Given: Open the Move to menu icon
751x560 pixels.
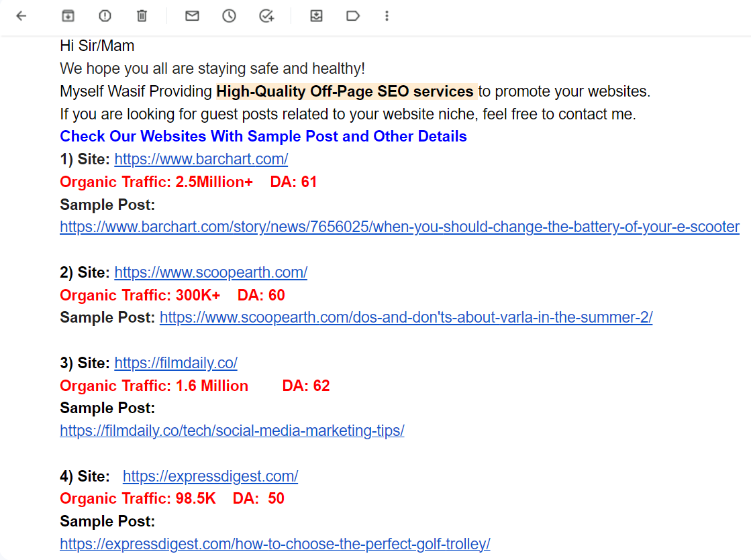Looking at the screenshot, I should pos(316,16).
